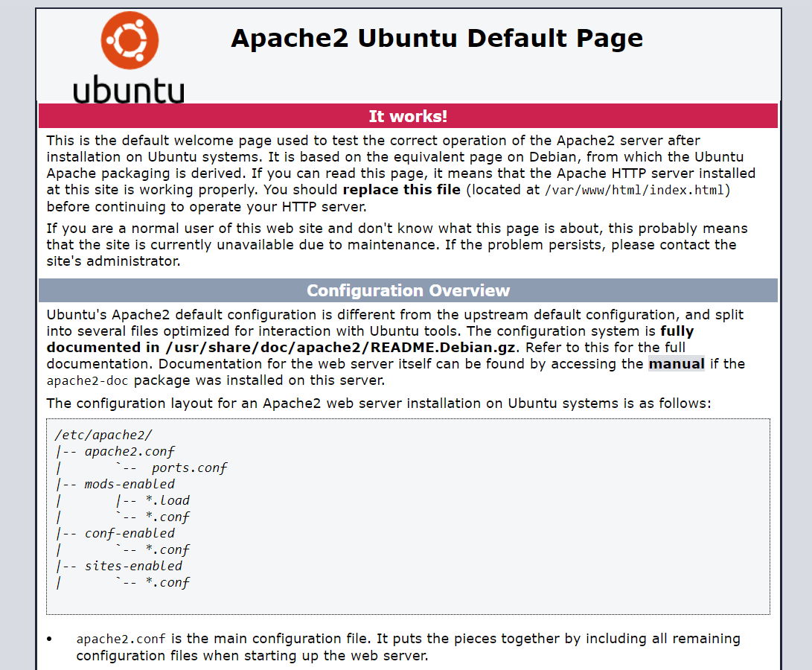The image size is (812, 670).
Task: Click the /var/www/html/index.html file path
Action: [634, 190]
